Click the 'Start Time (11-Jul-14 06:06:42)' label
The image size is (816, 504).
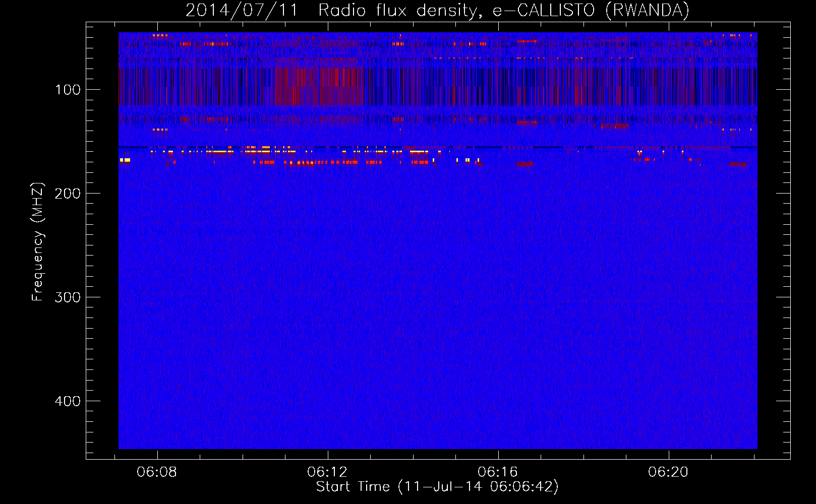tap(437, 487)
